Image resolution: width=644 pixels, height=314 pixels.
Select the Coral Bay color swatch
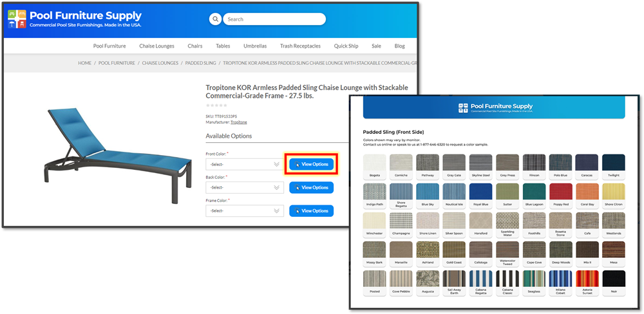tap(587, 196)
